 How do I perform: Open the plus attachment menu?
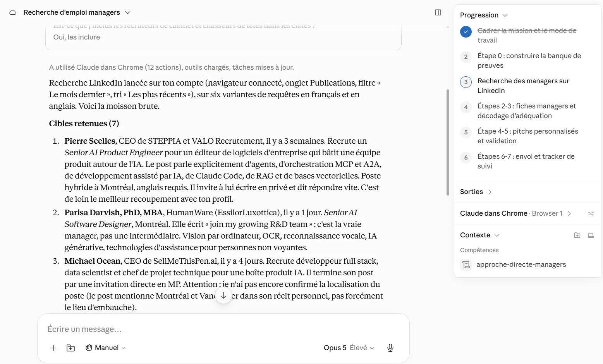pyautogui.click(x=53, y=348)
